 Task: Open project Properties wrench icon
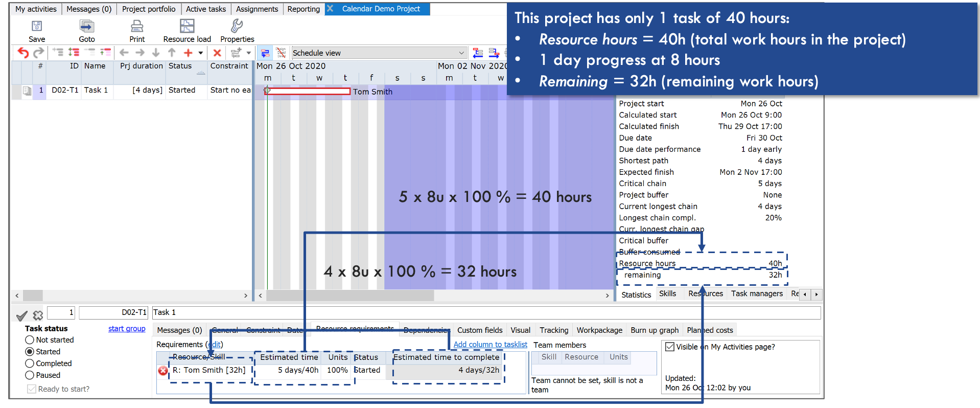coord(237,26)
